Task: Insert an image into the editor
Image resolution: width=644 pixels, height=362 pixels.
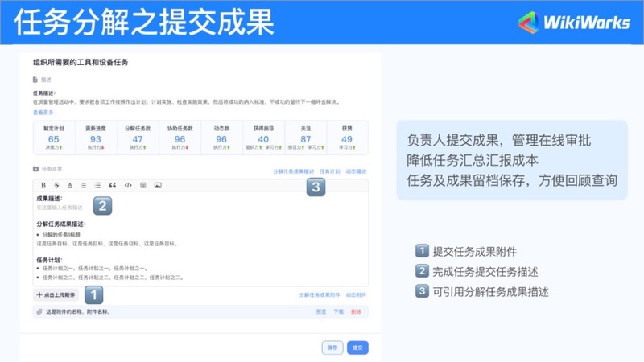Action: click(158, 185)
